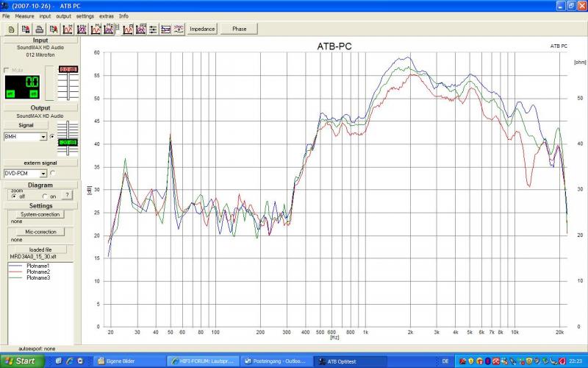Click the Settings section header
Viewport: 588px width, 368px height.
[x=40, y=206]
